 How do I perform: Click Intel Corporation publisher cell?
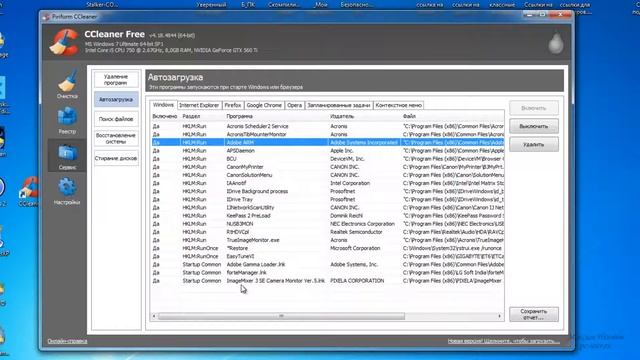click(x=350, y=183)
